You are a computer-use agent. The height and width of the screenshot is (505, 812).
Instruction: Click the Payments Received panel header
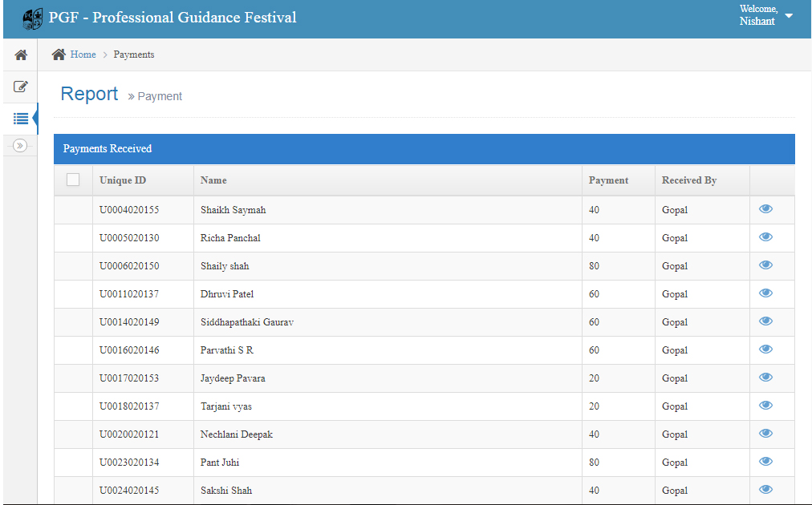coord(424,149)
